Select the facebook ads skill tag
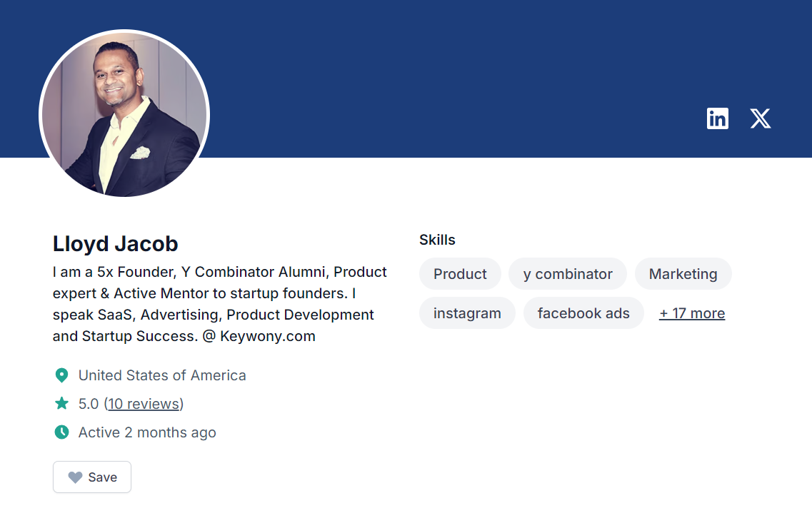Screen dimensions: 812x523 tap(583, 313)
